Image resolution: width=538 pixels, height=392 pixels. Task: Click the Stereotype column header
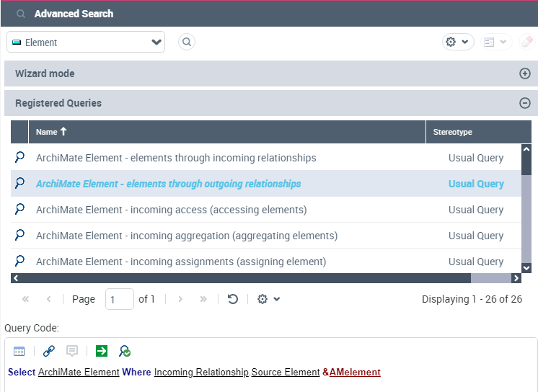(452, 132)
